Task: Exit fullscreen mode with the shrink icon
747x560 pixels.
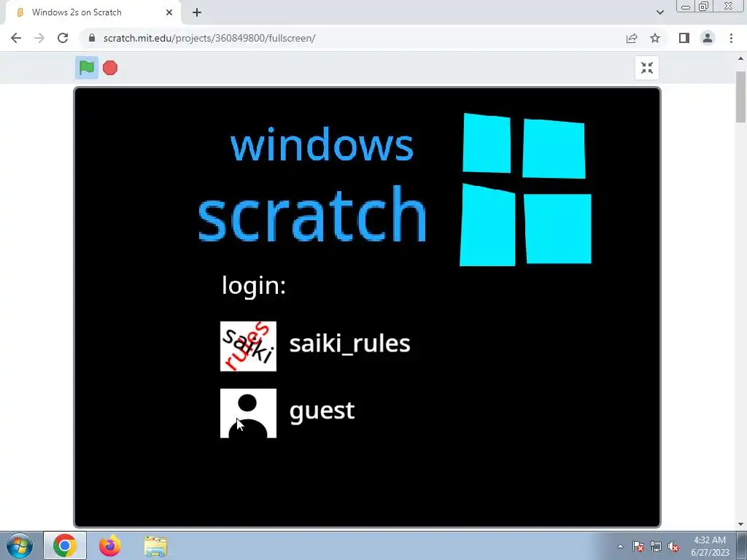Action: point(647,68)
